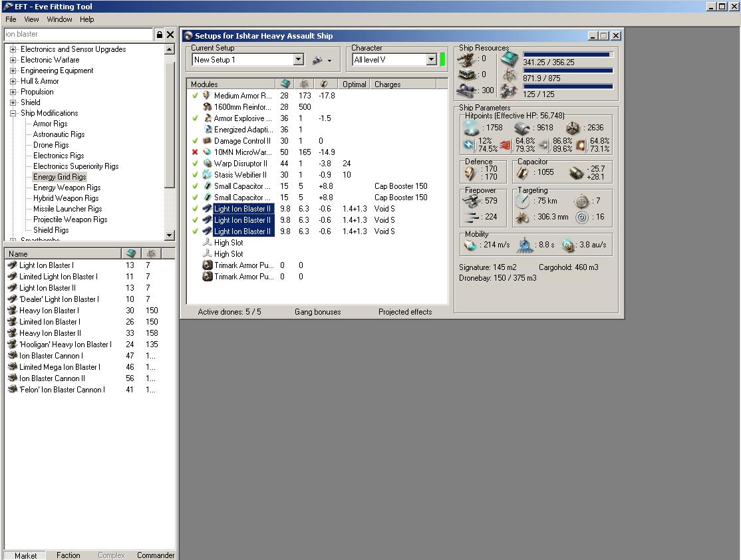
Task: Click the ship setup tools icon
Action: (x=317, y=60)
